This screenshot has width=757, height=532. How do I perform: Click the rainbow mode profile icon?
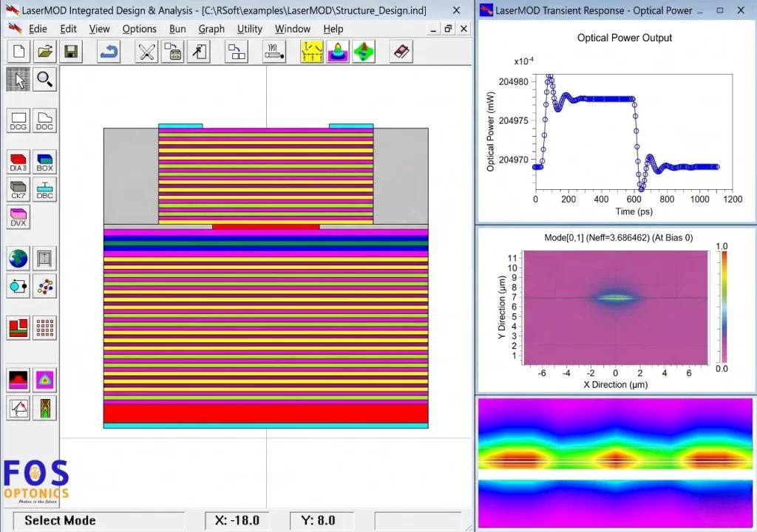pyautogui.click(x=337, y=51)
